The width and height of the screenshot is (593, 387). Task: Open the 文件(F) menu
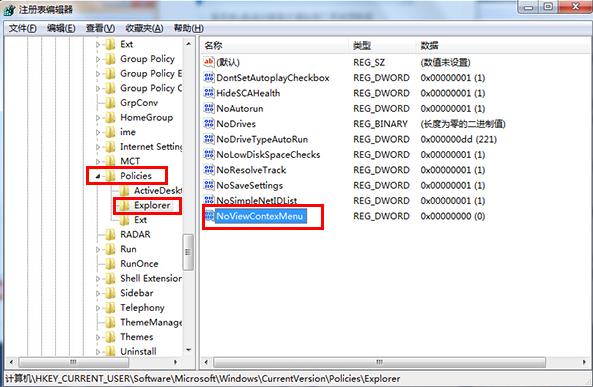pos(22,28)
